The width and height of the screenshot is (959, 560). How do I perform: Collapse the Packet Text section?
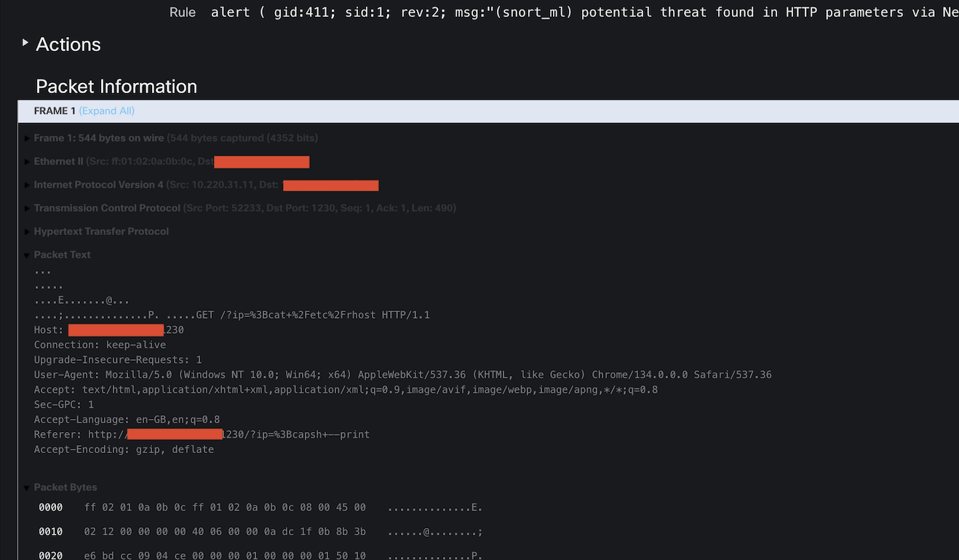pos(28,255)
